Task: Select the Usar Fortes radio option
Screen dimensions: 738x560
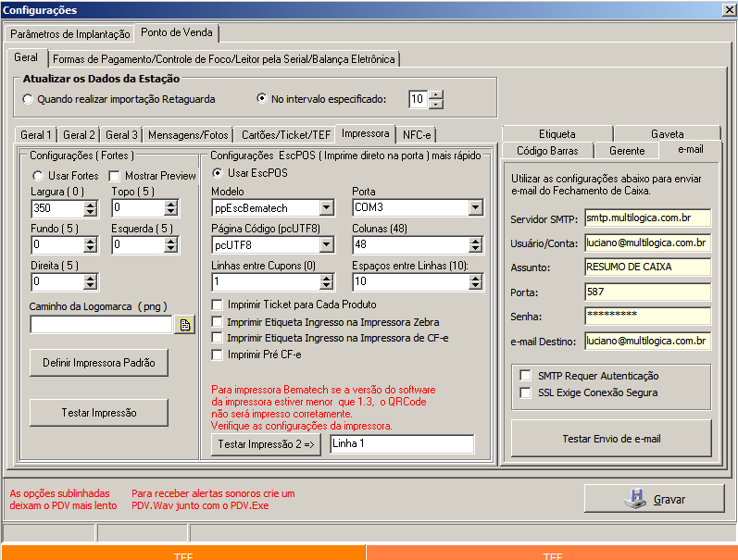Action: point(39,176)
